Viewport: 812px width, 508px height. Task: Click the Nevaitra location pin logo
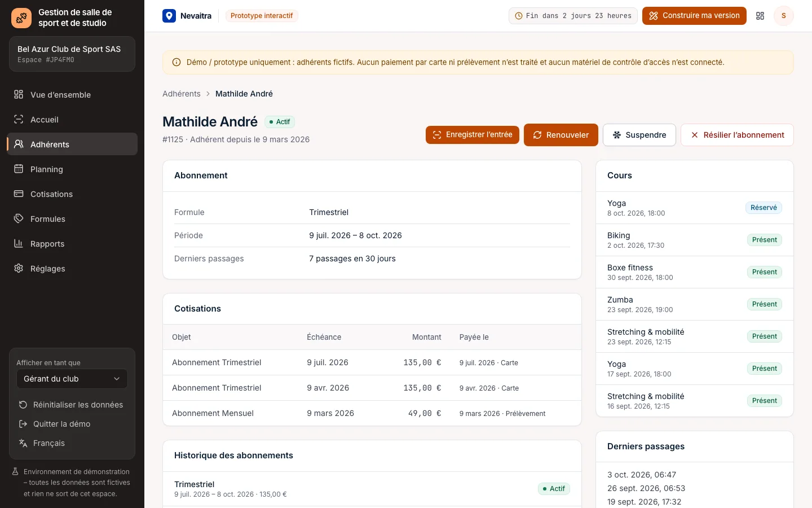169,16
